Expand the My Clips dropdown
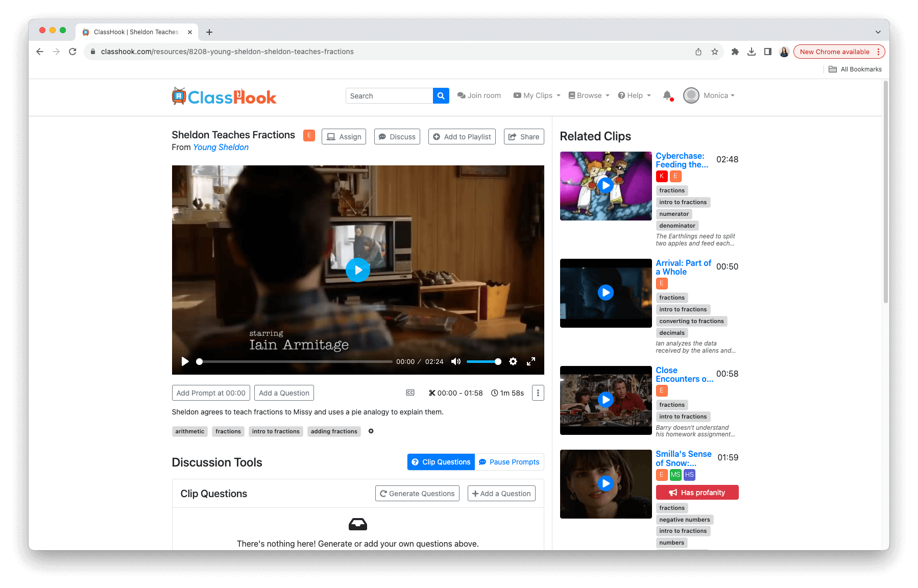The image size is (918, 588). point(537,95)
